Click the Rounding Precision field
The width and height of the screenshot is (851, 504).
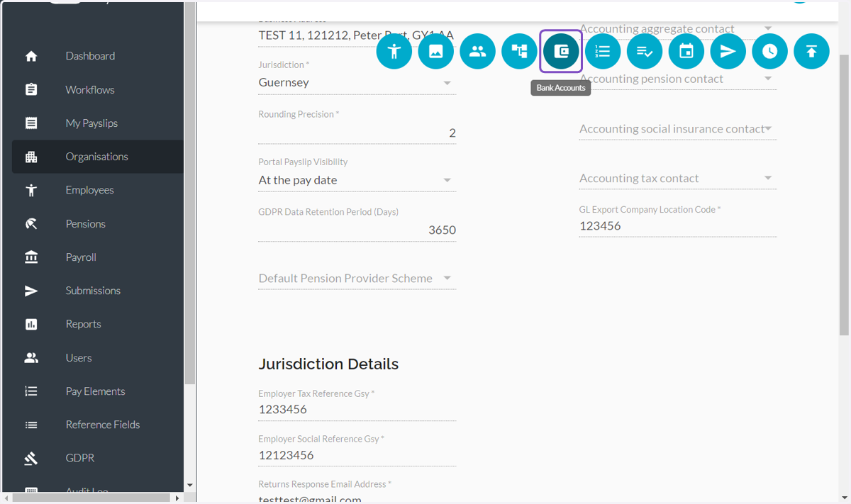coord(357,133)
